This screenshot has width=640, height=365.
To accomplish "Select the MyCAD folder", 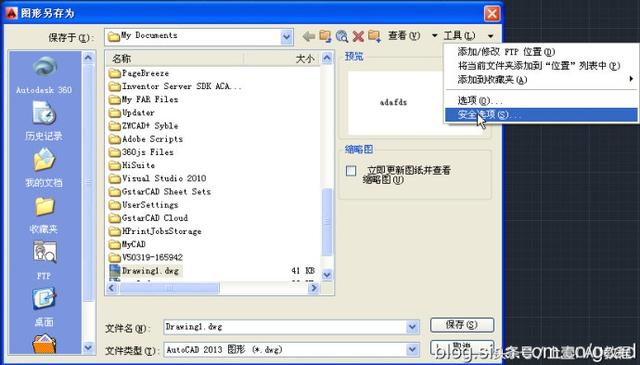I will tap(127, 244).
